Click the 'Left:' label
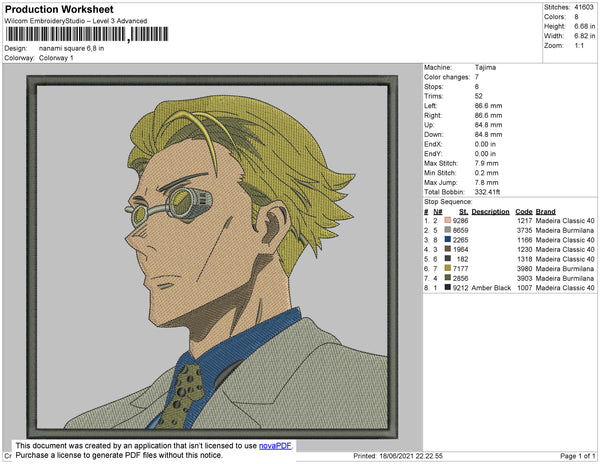 point(430,106)
